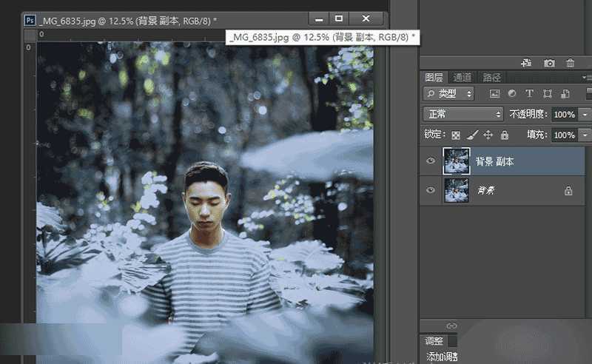Switch to the 通道 channels tab
This screenshot has height=364, width=592.
(462, 78)
